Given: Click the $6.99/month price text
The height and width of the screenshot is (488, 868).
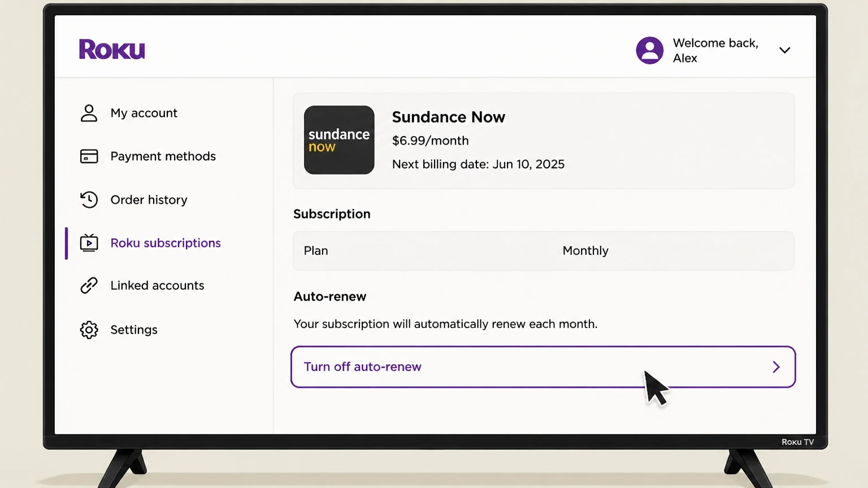Looking at the screenshot, I should tap(430, 141).
